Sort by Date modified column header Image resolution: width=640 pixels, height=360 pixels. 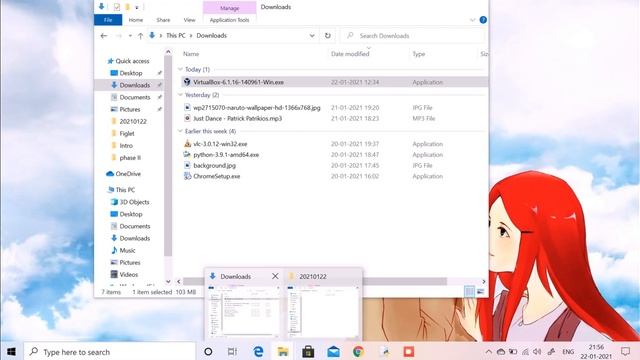[350, 54]
